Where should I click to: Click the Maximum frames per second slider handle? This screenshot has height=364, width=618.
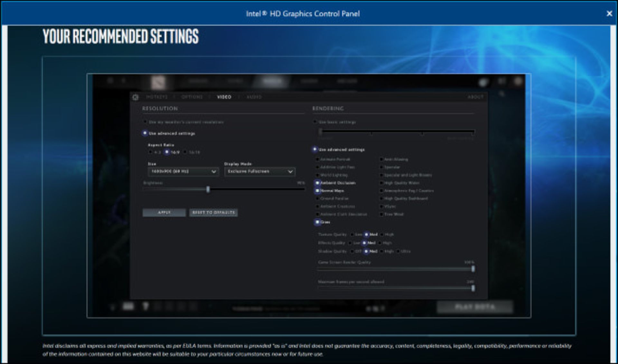click(x=473, y=288)
